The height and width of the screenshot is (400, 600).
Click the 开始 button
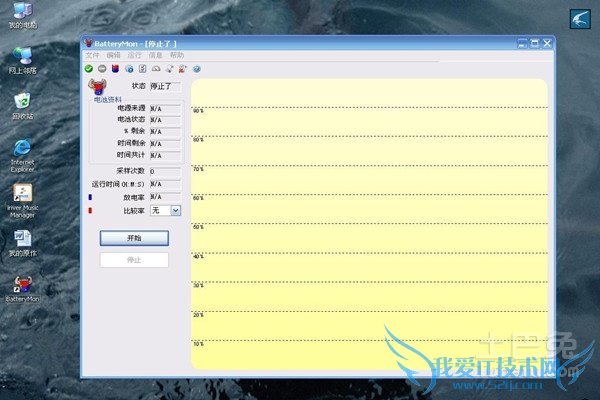(134, 238)
